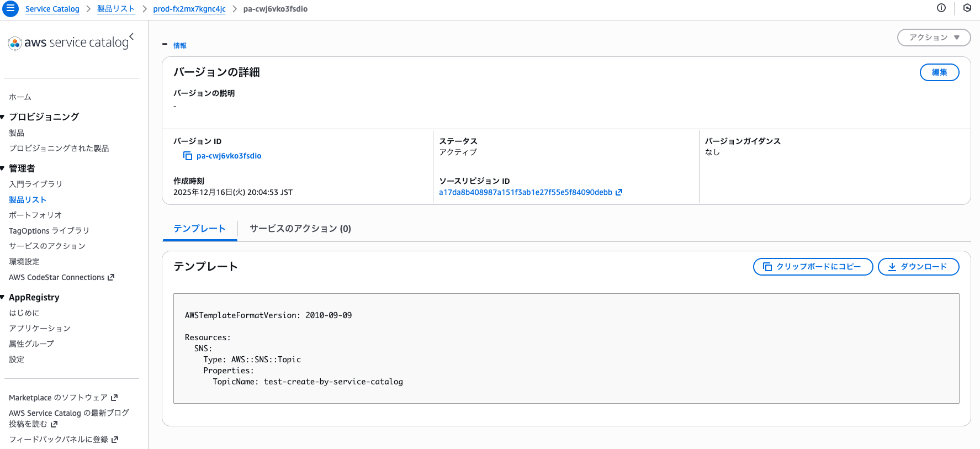Screen dimensions: 980x449
Task: Open the 製品リスト breadcrumb link
Action: pyautogui.click(x=116, y=9)
